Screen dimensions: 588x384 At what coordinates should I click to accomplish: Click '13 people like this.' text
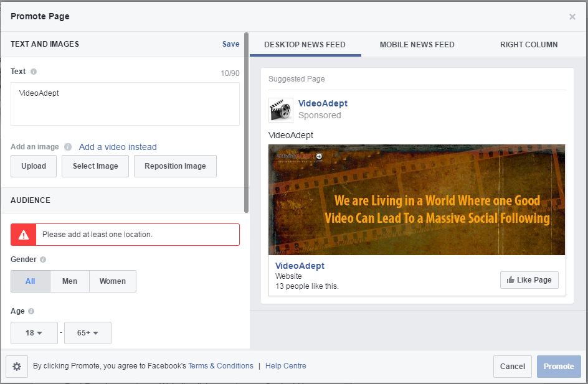point(306,286)
